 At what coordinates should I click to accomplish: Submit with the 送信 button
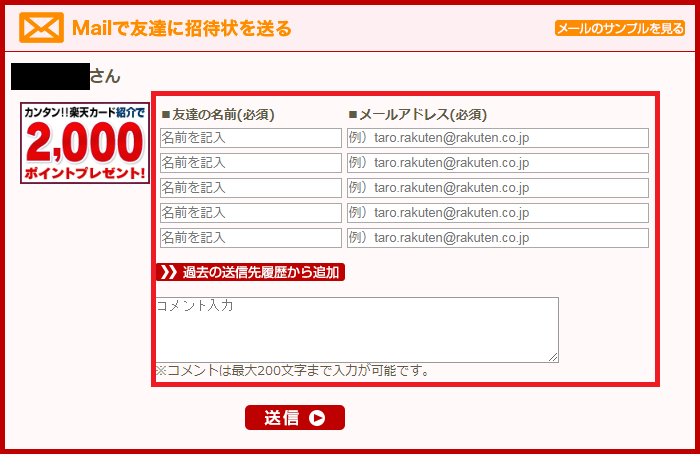pos(295,418)
